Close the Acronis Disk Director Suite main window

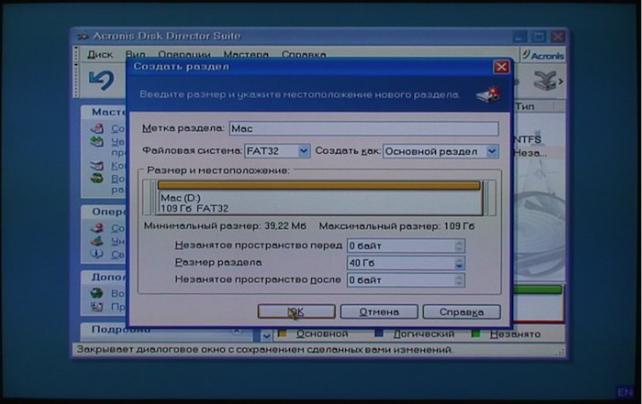tap(557, 37)
